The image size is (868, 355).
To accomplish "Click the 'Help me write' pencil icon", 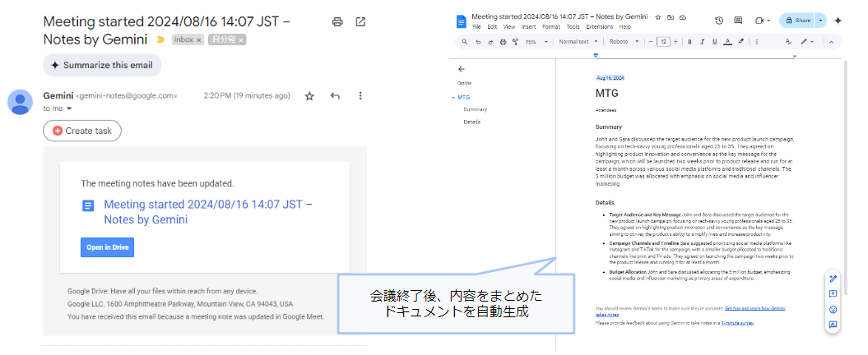I will coord(833,279).
